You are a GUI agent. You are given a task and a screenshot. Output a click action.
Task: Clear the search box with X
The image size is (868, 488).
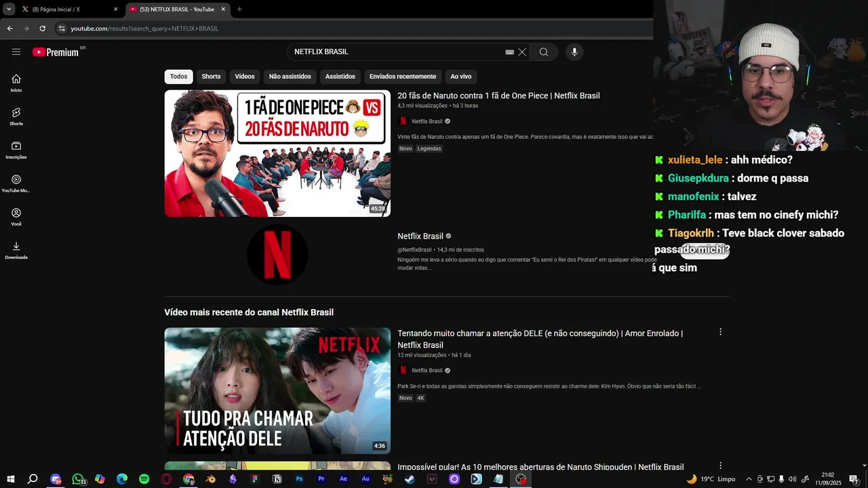pos(522,52)
